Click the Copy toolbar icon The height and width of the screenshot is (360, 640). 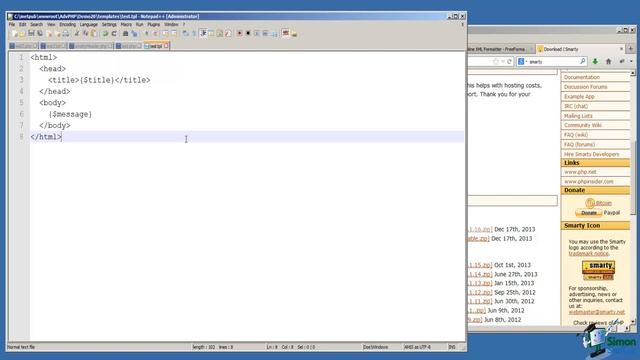click(x=85, y=33)
